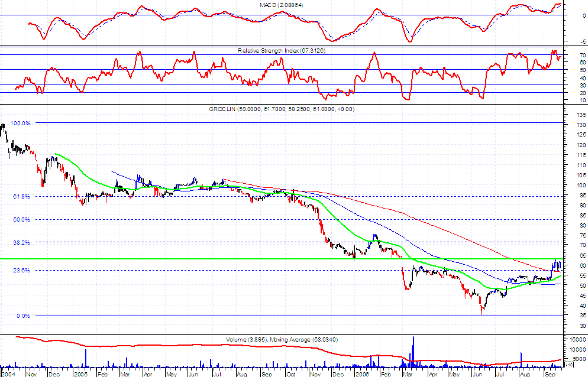The height and width of the screenshot is (377, 588).
Task: Click the 115 price axis value
Action: coord(582,155)
